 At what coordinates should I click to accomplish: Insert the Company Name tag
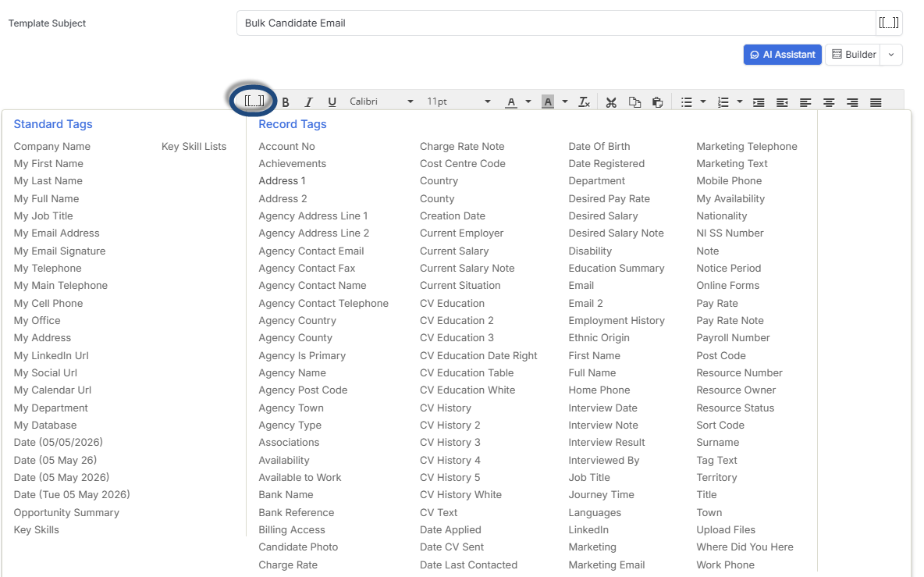[52, 146]
